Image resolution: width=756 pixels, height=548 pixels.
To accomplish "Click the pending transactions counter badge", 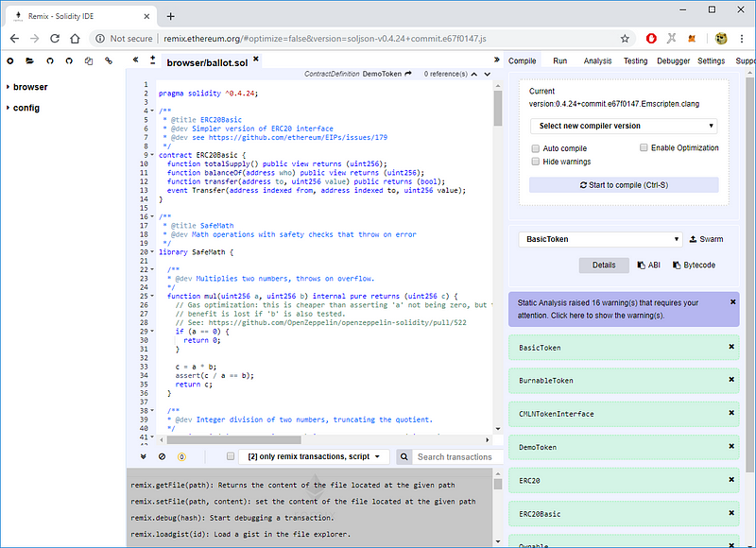I will (181, 457).
